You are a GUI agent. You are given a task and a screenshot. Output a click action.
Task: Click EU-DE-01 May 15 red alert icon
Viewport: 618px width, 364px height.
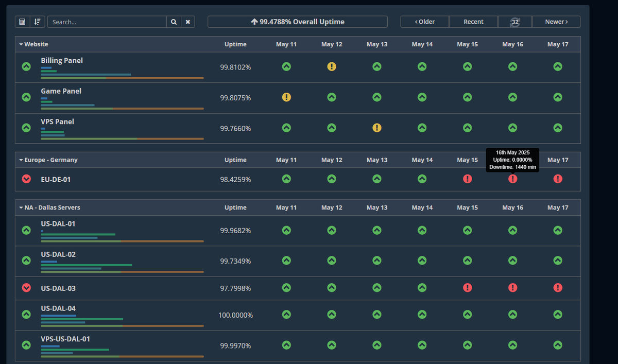pos(467,179)
